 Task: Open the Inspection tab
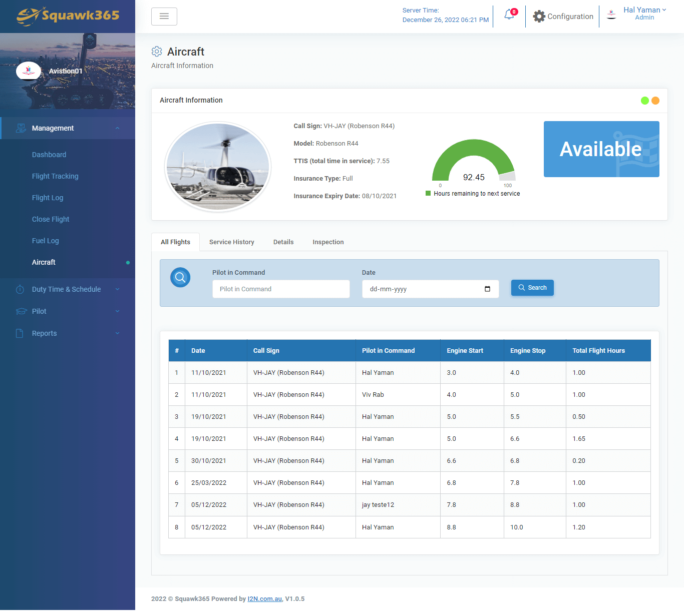[x=328, y=242]
